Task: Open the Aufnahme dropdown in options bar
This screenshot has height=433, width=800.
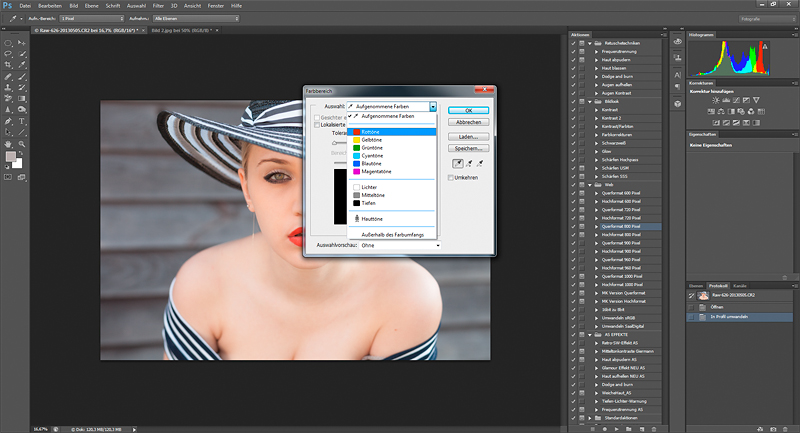Action: click(196, 18)
